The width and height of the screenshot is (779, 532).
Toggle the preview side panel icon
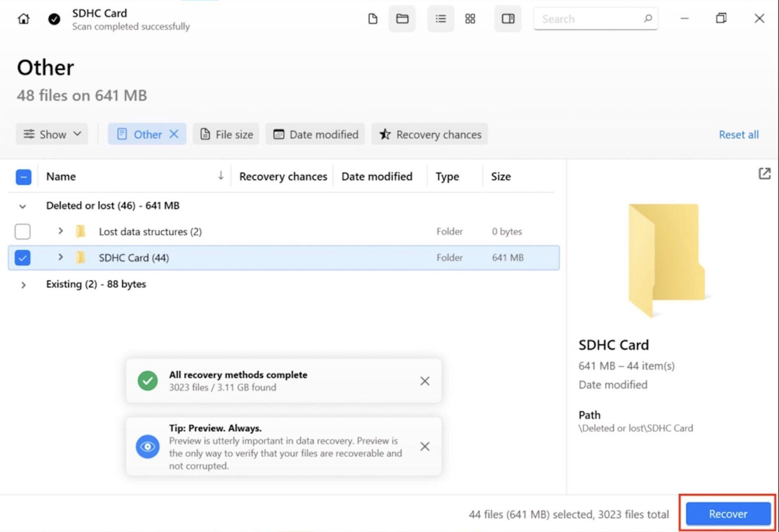(x=508, y=19)
